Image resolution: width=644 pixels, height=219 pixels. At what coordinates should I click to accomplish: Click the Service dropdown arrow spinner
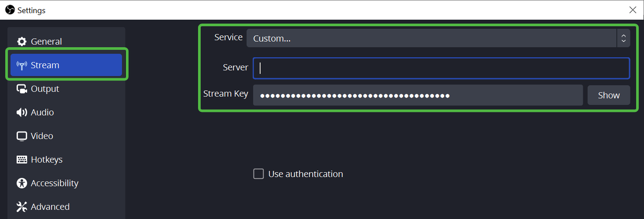pyautogui.click(x=623, y=38)
